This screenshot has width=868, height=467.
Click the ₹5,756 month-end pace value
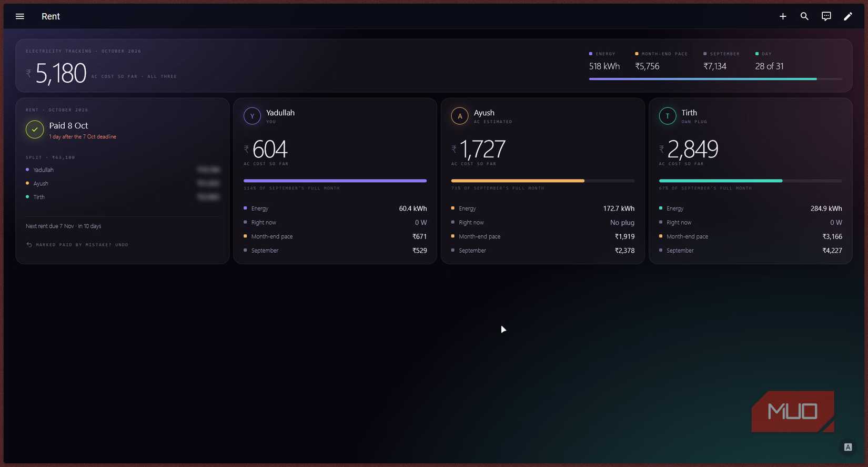point(647,66)
